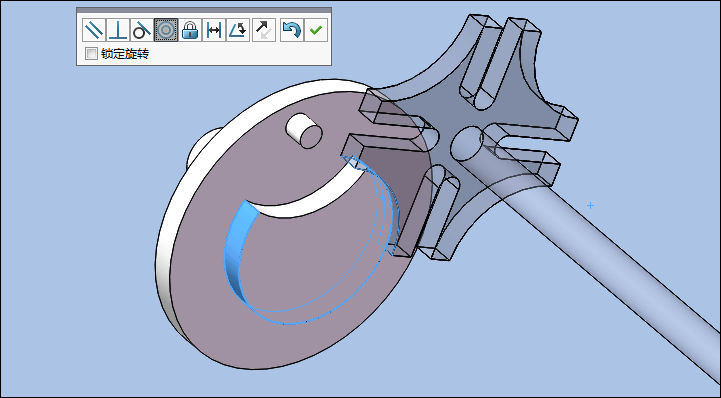Flip mate alignment with arrows icon
Image resolution: width=721 pixels, height=398 pixels.
click(264, 30)
